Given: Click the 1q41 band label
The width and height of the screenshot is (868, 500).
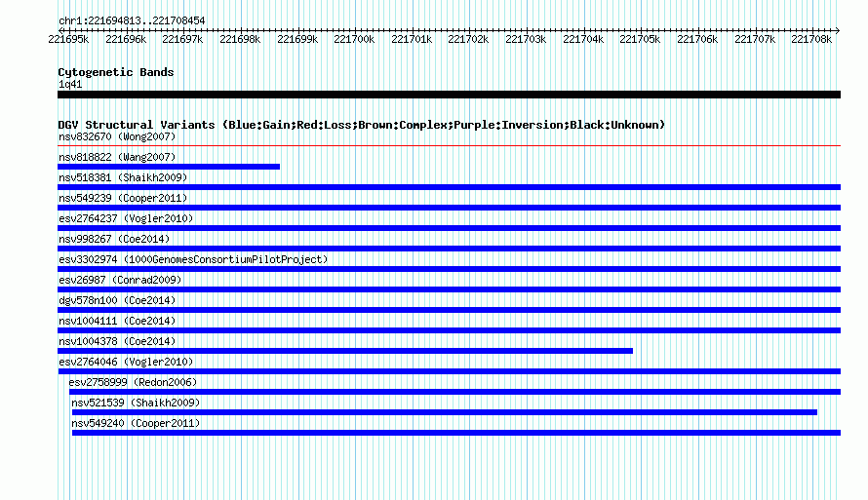Looking at the screenshot, I should pos(70,84).
